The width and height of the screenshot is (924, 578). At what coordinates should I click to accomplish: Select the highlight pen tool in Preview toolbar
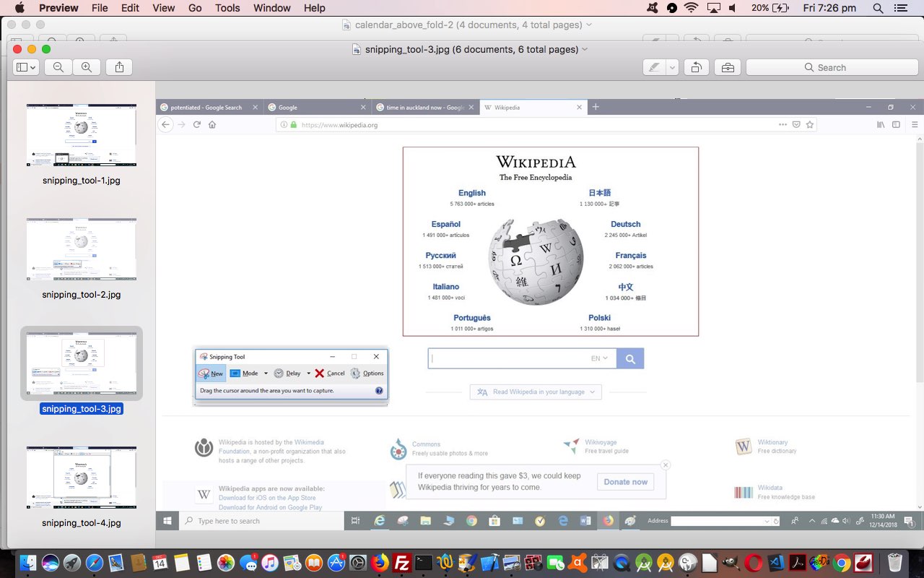point(655,67)
